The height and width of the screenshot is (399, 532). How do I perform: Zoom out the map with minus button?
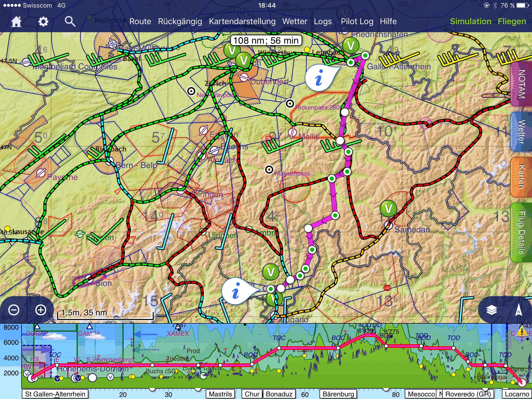pos(14,310)
